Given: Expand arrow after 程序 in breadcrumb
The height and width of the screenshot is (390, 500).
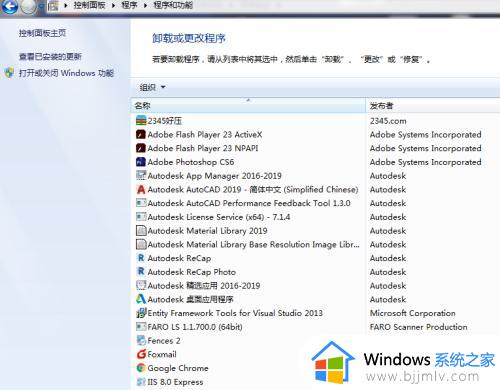Looking at the screenshot, I should coord(145,5).
